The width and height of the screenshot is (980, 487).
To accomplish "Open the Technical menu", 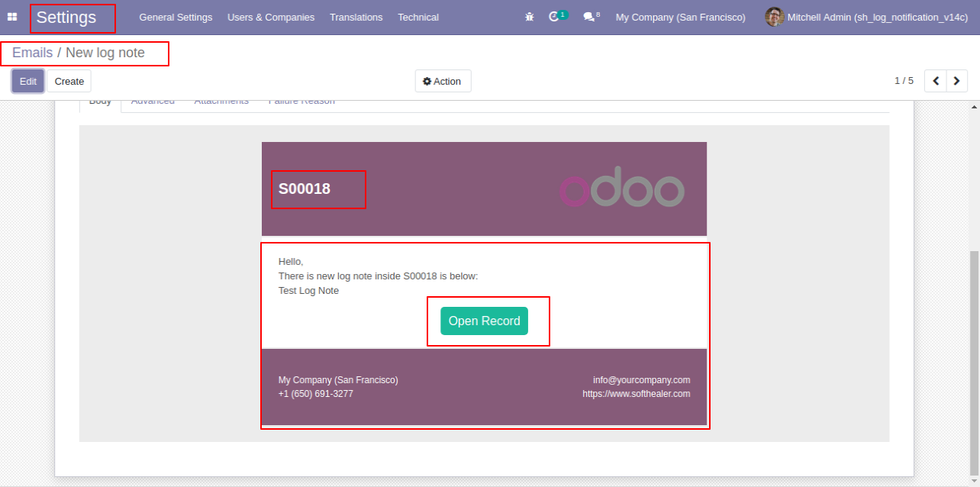I will 418,17.
